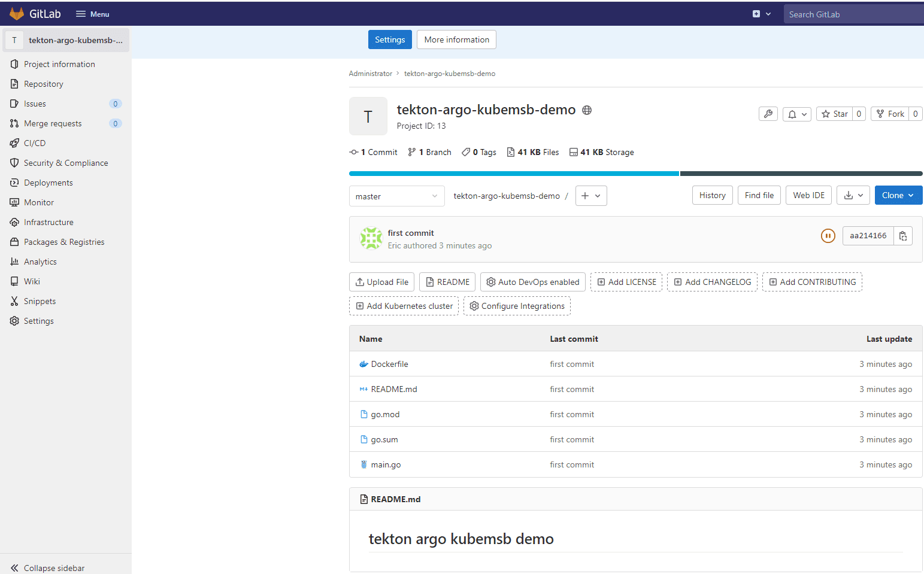Open the Dockerfile file
The height and width of the screenshot is (574, 924).
390,364
